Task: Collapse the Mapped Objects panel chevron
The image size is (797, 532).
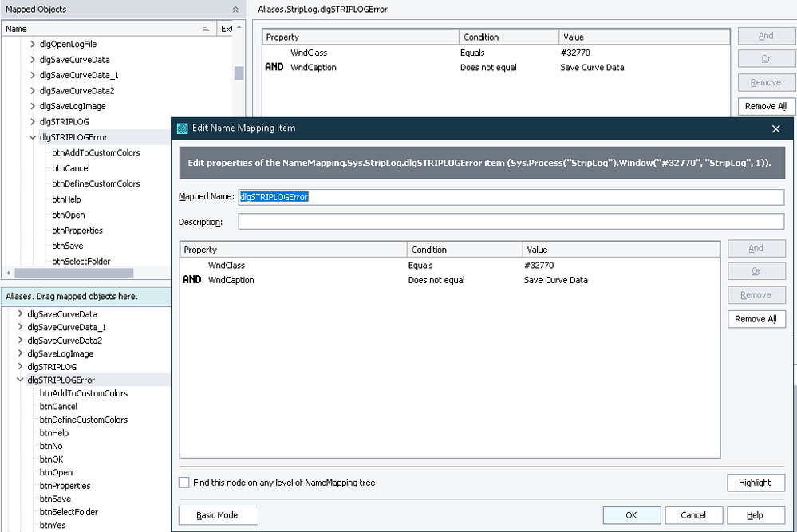Action: [235, 10]
